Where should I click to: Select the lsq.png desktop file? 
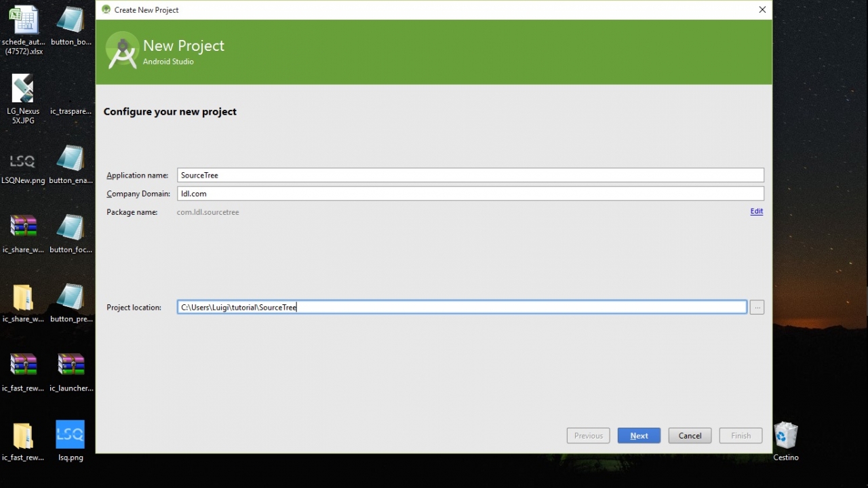click(x=71, y=442)
